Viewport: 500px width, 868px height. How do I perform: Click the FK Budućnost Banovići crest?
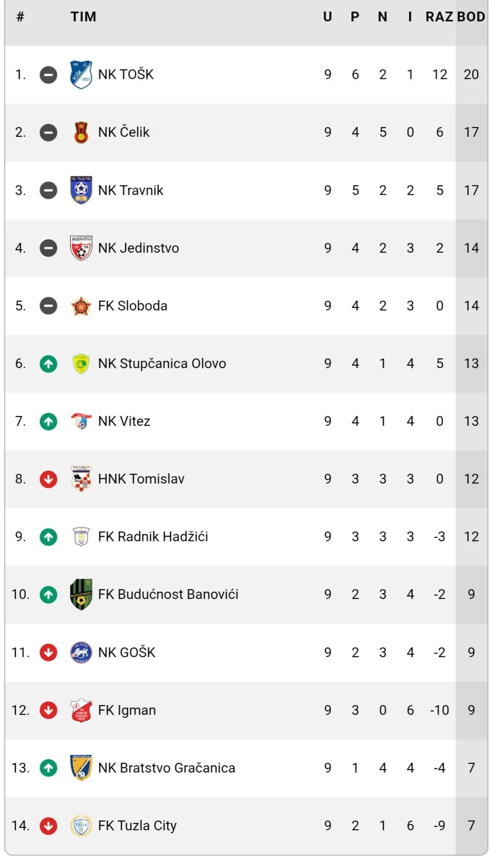click(x=81, y=595)
